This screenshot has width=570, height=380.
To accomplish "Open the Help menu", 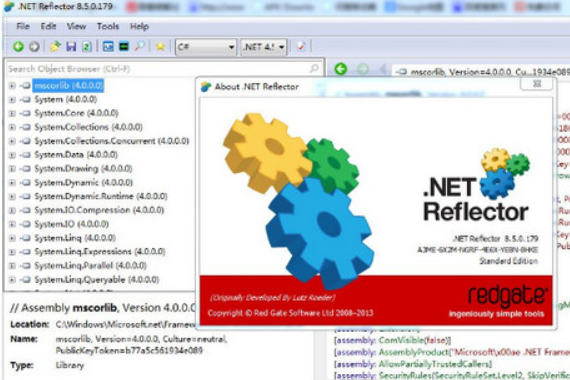I will click(x=139, y=26).
